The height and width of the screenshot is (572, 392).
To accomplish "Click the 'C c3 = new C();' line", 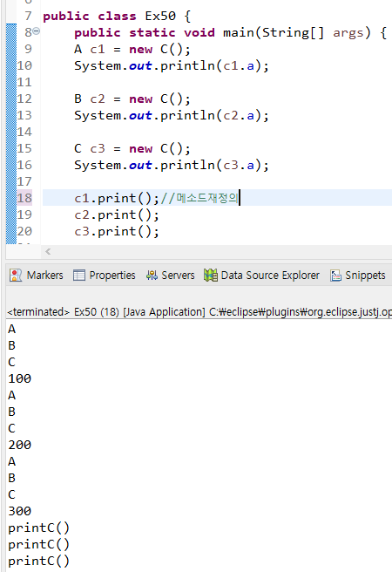I will [x=132, y=148].
